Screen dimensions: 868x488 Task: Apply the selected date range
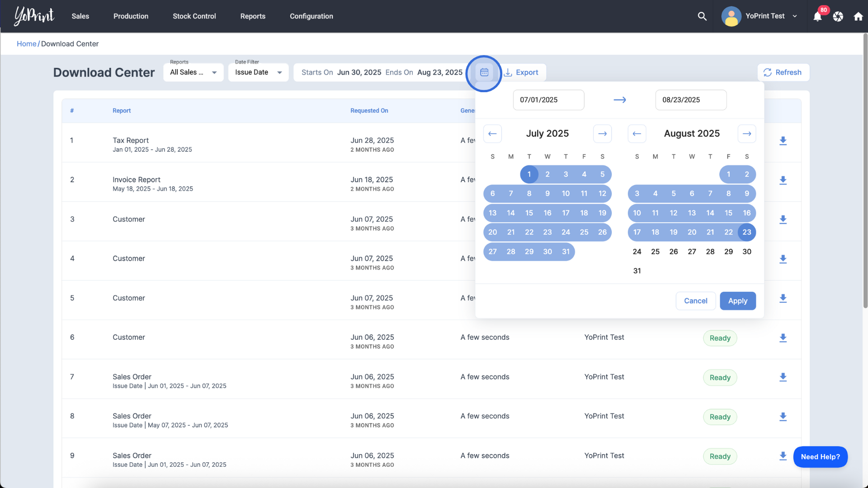(738, 301)
